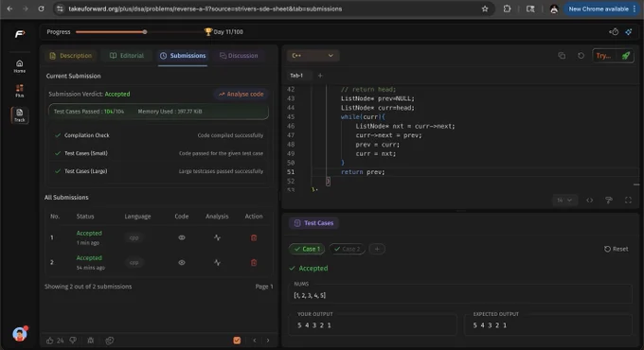644x350 pixels.
Task: Open Chrome media control icon
Action: click(x=530, y=9)
